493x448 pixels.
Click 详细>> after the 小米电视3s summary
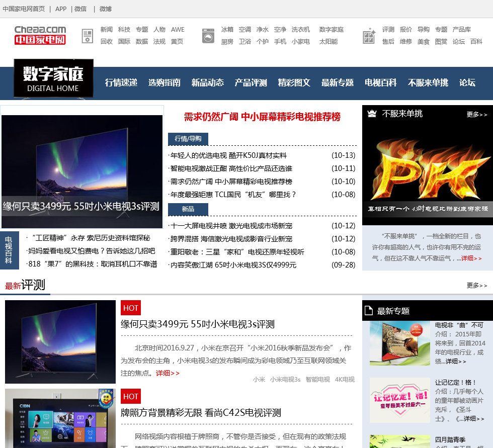[168, 373]
